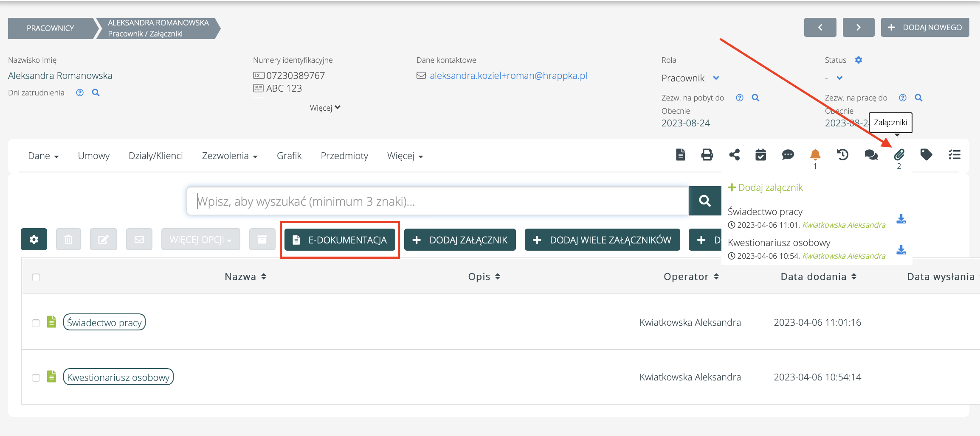Click the calendar check icon

point(760,155)
